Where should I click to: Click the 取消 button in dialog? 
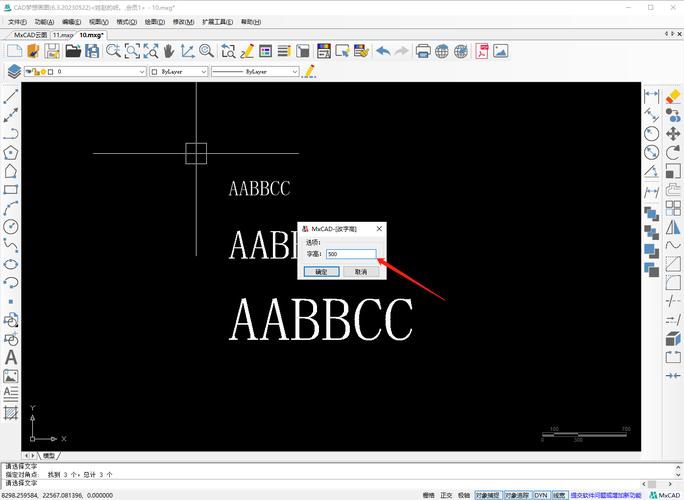(x=360, y=271)
